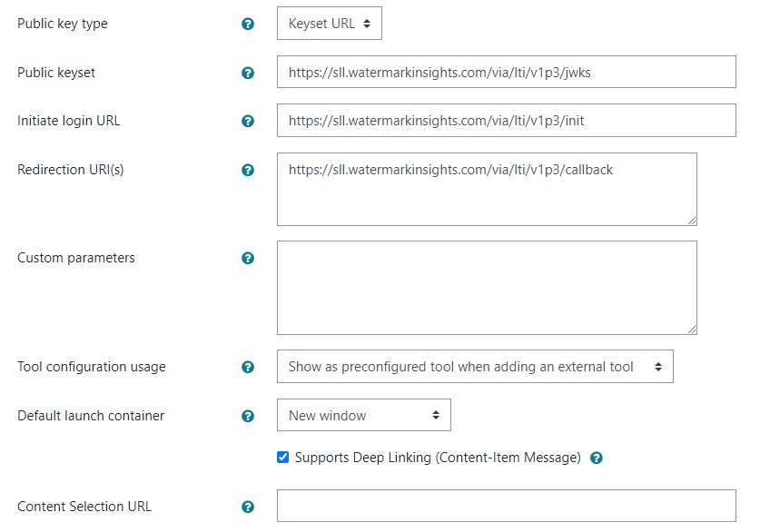Open help icon beside Initiate login URL
This screenshot has width=770, height=532.
[x=248, y=121]
